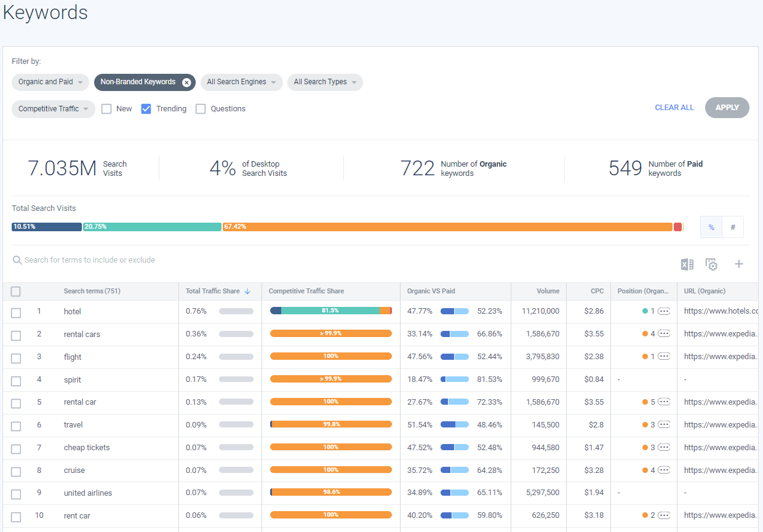Screen dimensions: 763x532
Task: Open the All Search Engines dropdown
Action: (x=241, y=82)
